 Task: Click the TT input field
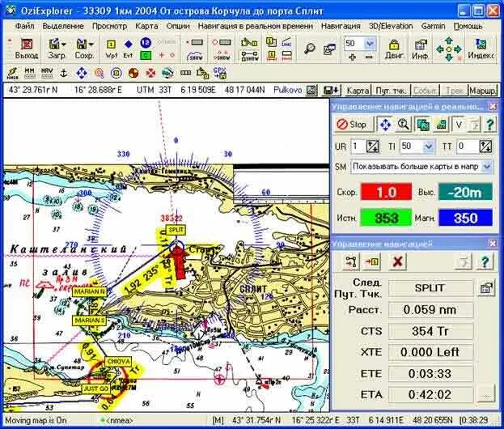point(468,147)
